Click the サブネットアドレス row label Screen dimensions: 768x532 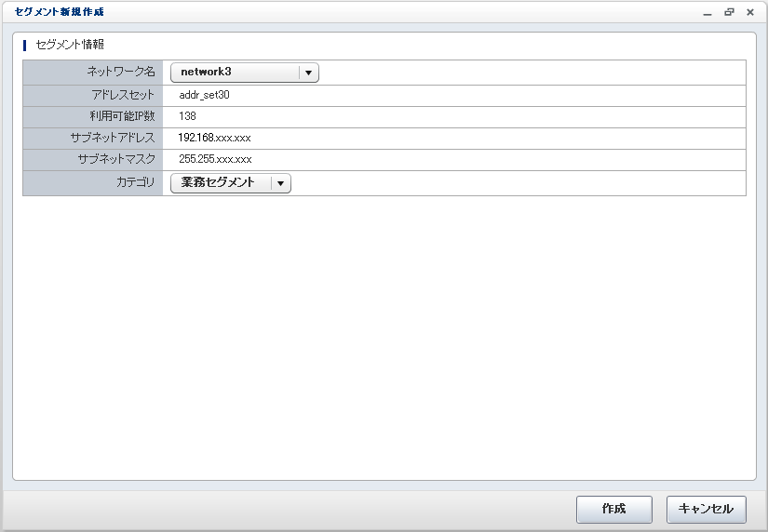click(x=113, y=138)
